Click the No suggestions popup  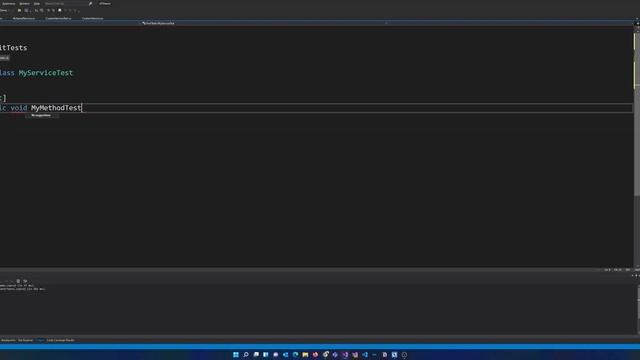click(x=42, y=116)
